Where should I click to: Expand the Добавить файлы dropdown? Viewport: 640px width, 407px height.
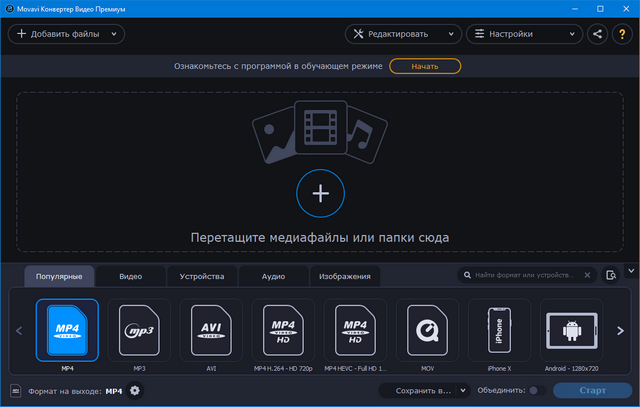point(117,34)
